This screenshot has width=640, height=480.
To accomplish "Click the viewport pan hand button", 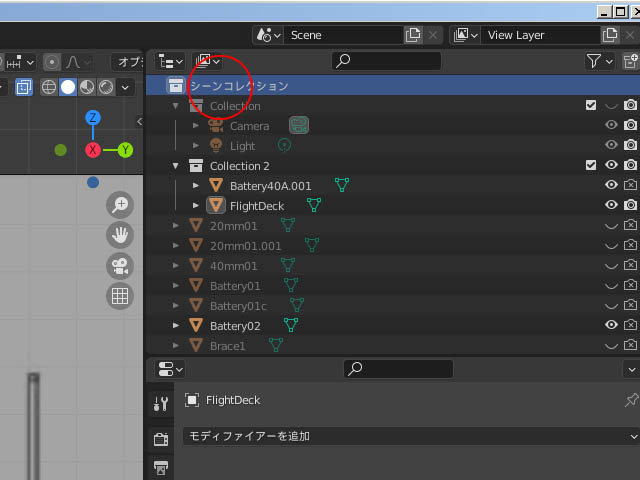I will point(120,235).
